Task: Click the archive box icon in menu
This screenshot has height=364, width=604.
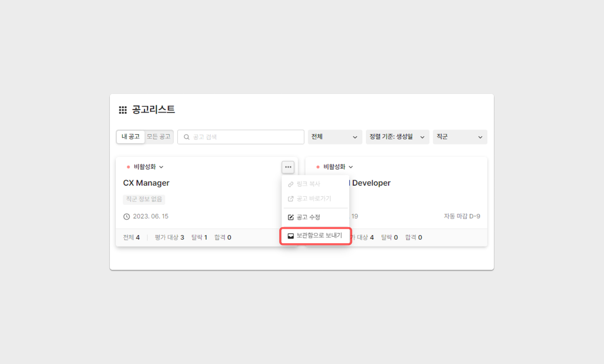Action: pyautogui.click(x=290, y=236)
